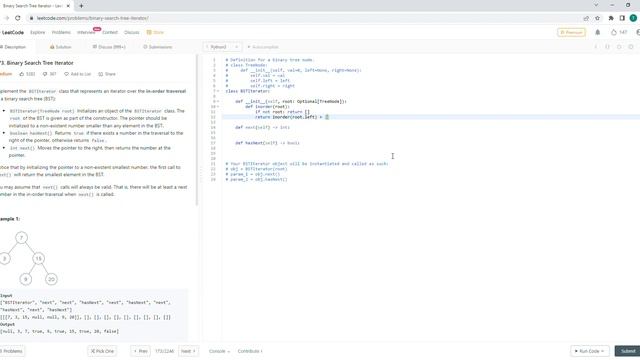The image size is (640, 360).
Task: Expand the Console panel
Action: coord(219,351)
